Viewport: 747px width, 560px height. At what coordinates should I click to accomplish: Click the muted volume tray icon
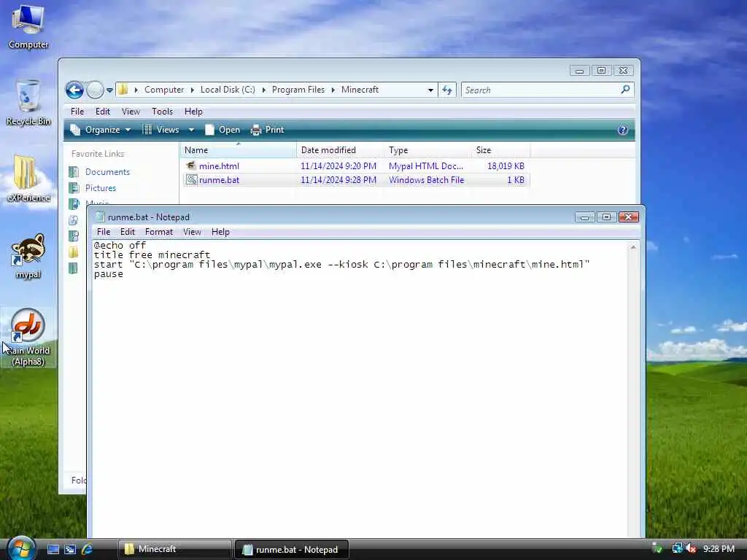[x=691, y=549]
